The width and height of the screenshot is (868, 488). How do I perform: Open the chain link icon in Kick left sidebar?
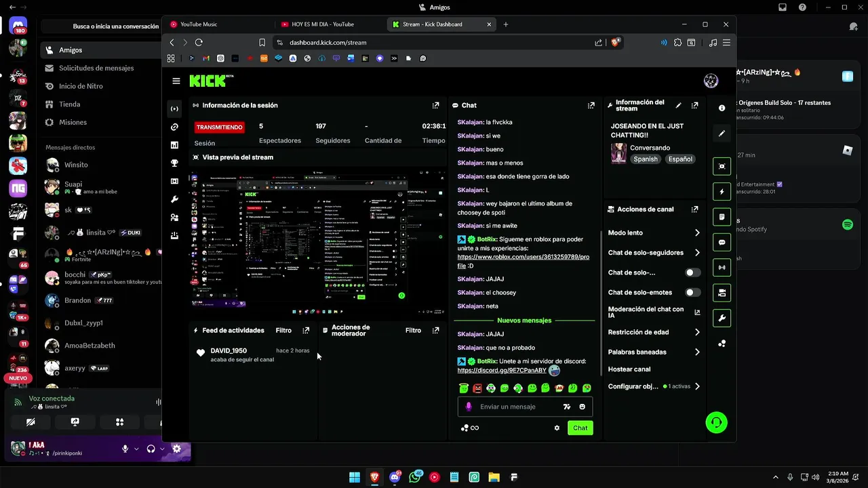click(175, 127)
